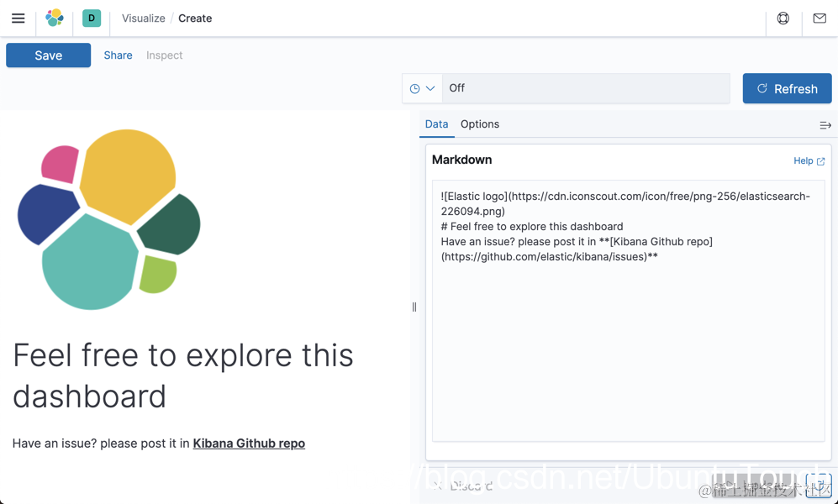Image resolution: width=838 pixels, height=504 pixels.
Task: Click inside the Markdown text area
Action: point(629,311)
